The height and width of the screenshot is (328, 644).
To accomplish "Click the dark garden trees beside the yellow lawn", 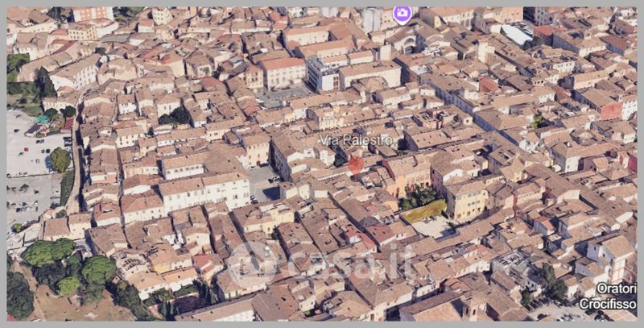I will tap(417, 196).
